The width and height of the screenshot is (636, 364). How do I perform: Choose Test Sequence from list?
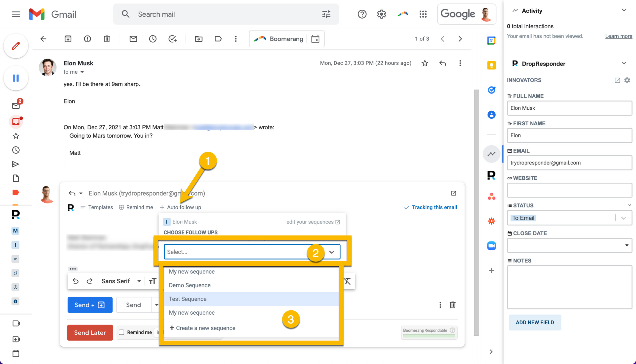(x=251, y=299)
